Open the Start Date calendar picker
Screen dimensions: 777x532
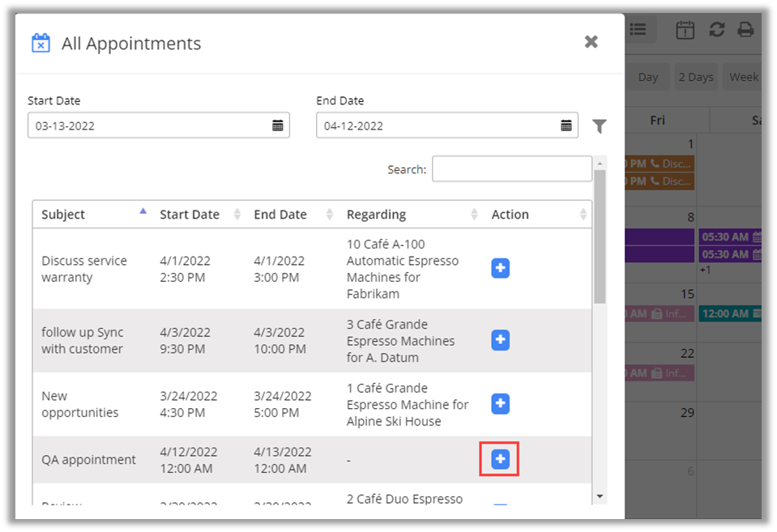(277, 126)
